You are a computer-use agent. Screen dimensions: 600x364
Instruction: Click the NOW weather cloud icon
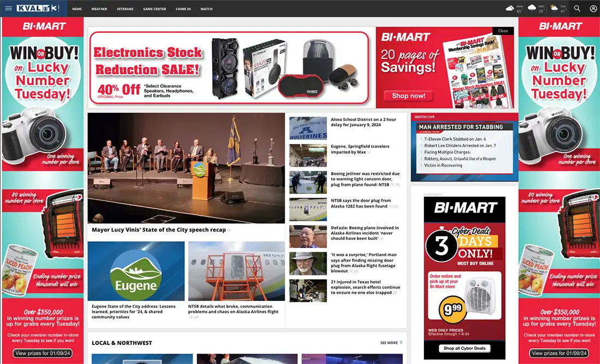click(x=509, y=8)
